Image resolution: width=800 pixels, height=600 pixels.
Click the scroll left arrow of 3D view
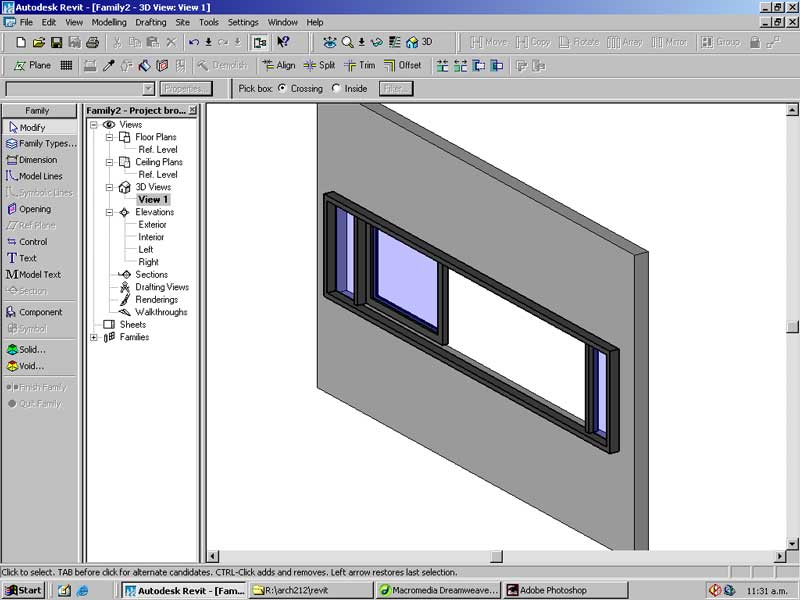pyautogui.click(x=213, y=556)
